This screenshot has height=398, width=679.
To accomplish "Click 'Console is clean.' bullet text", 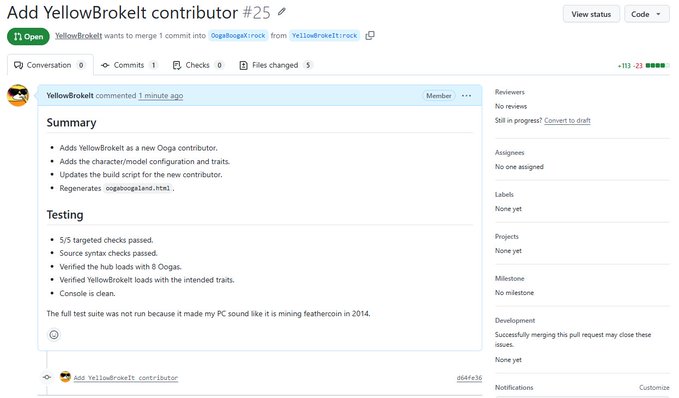I will pyautogui.click(x=87, y=293).
